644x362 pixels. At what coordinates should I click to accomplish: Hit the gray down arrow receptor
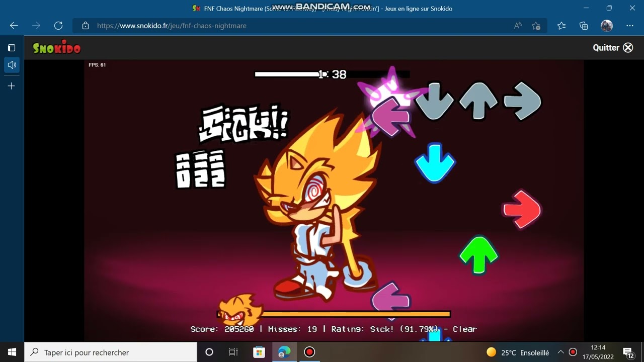(434, 101)
